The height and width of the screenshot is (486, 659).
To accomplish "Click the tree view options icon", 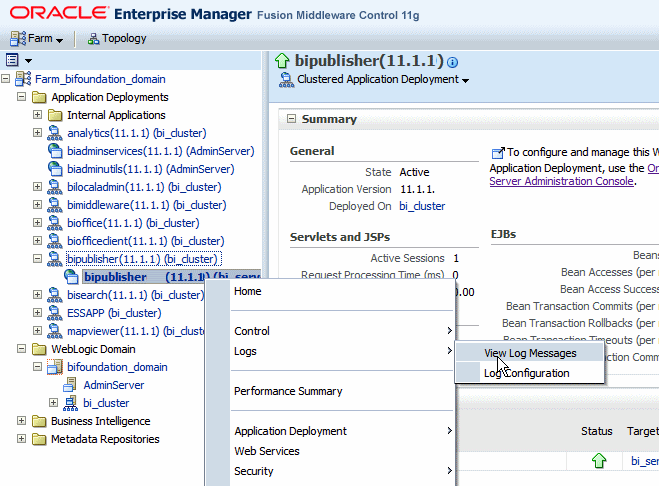I will tap(12, 60).
